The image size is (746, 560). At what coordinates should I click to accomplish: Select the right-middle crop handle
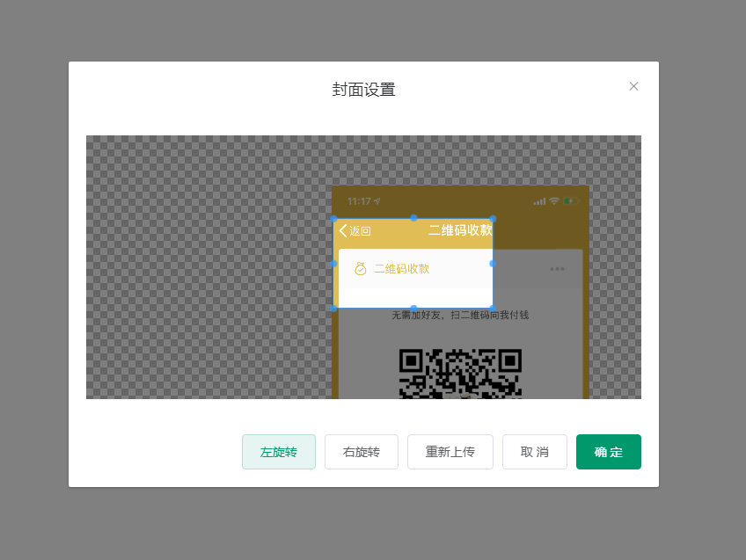(493, 264)
